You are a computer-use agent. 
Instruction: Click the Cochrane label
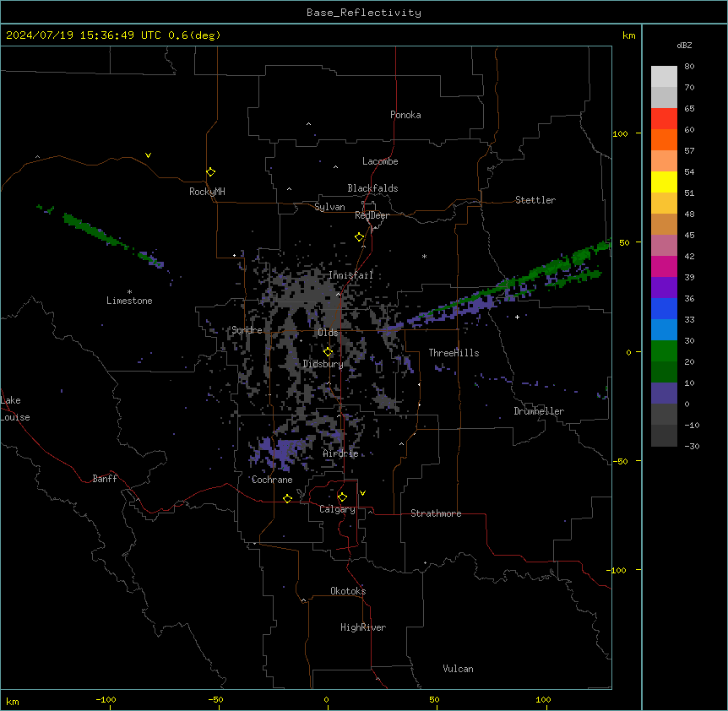272,480
